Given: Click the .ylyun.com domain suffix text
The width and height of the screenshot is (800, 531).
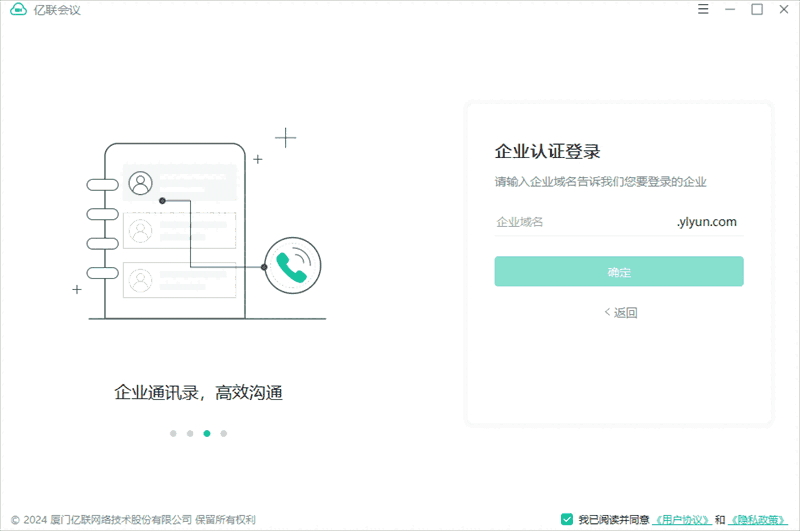Looking at the screenshot, I should pyautogui.click(x=707, y=222).
